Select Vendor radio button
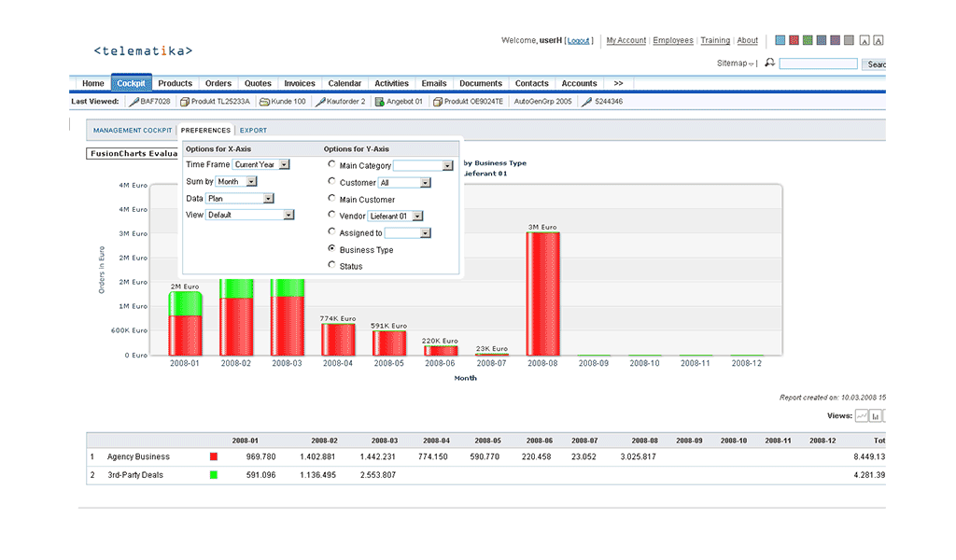The width and height of the screenshot is (956, 560). click(331, 215)
